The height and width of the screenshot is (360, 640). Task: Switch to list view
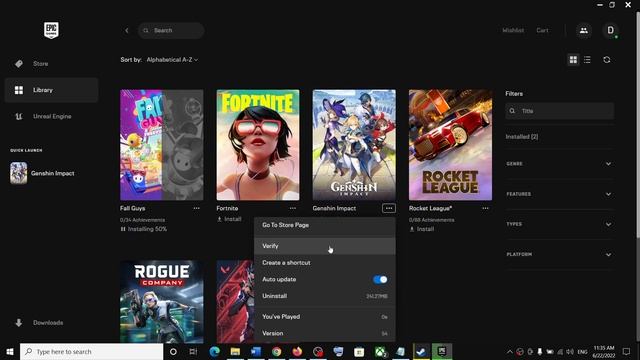[x=587, y=60]
